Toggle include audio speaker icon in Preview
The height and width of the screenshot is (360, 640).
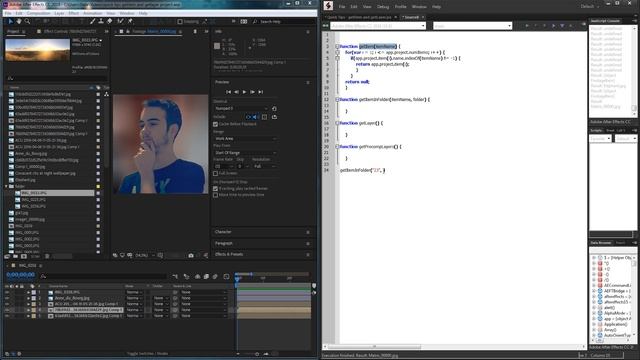(256, 117)
